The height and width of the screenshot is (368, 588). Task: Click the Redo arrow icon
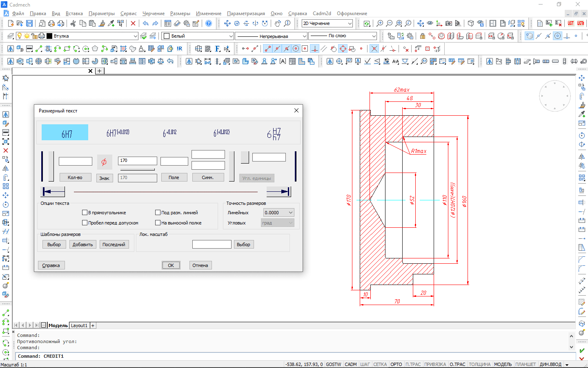155,23
